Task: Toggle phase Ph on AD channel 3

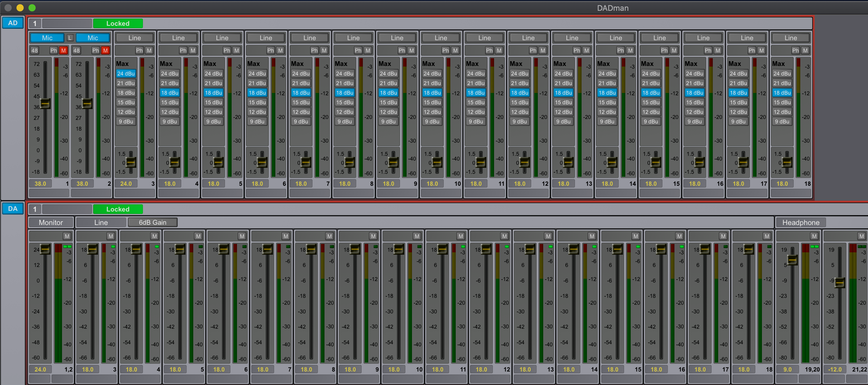Action: click(x=140, y=51)
